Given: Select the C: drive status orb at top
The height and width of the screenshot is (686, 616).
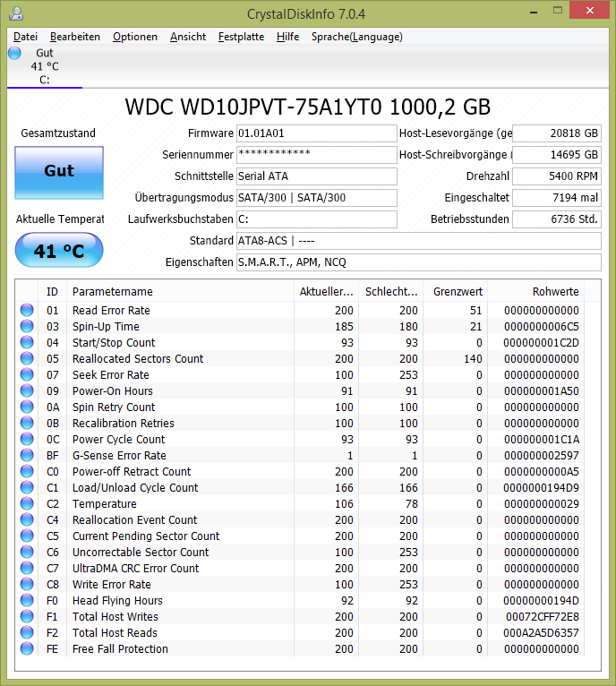Looking at the screenshot, I should (x=14, y=53).
